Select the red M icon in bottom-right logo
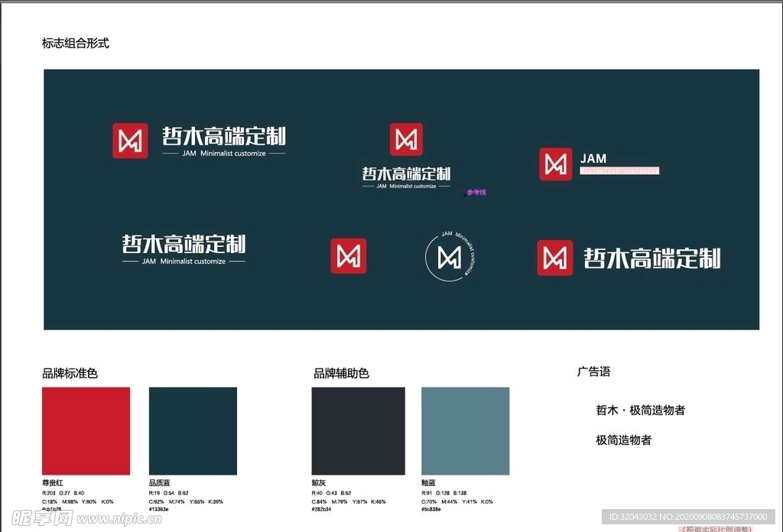This screenshot has height=532, width=783. click(x=554, y=258)
